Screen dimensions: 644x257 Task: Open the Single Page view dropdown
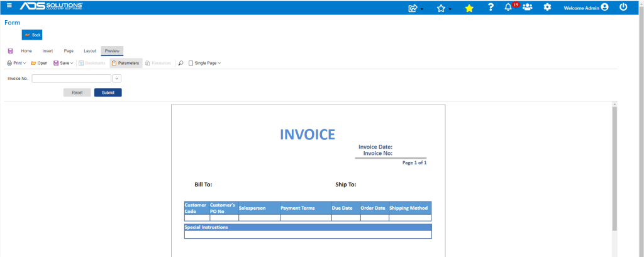coord(204,64)
